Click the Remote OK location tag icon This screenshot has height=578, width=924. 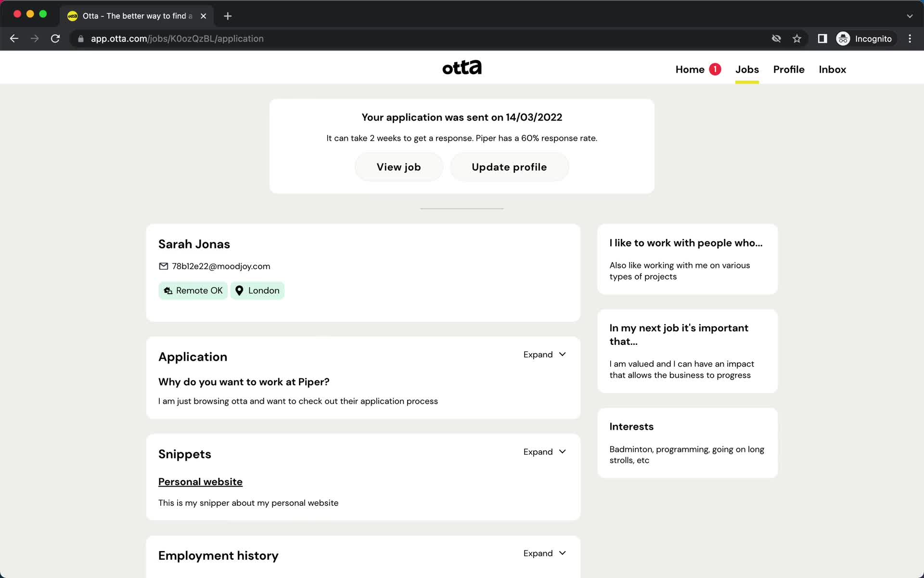[x=168, y=290]
